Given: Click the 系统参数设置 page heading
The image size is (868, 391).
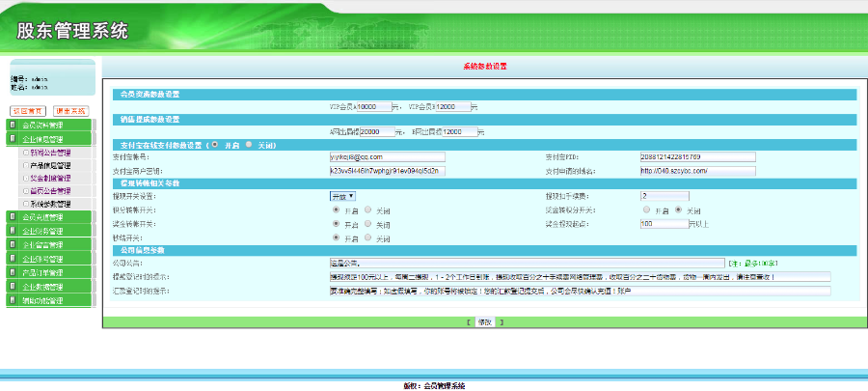Looking at the screenshot, I should (x=485, y=67).
